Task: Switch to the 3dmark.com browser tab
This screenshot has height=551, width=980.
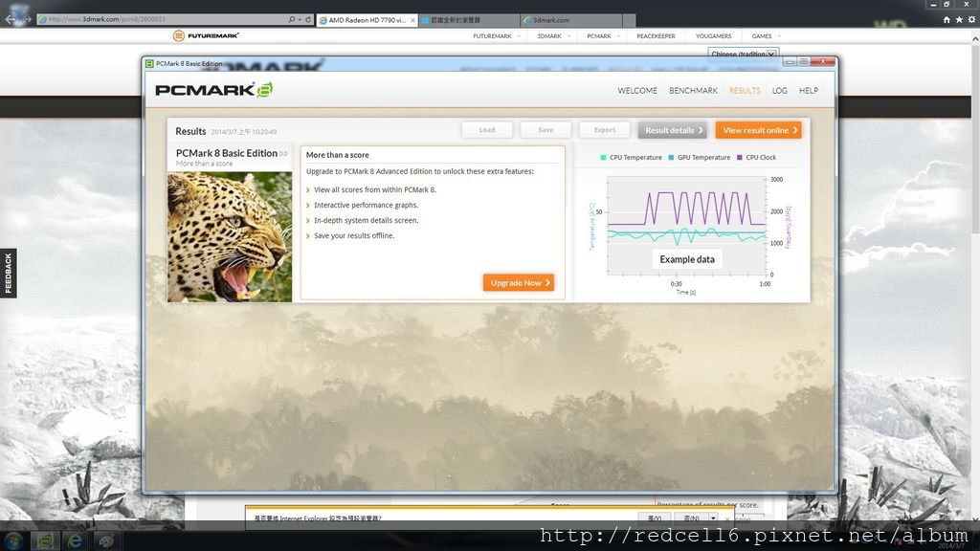Action: pyautogui.click(x=570, y=20)
